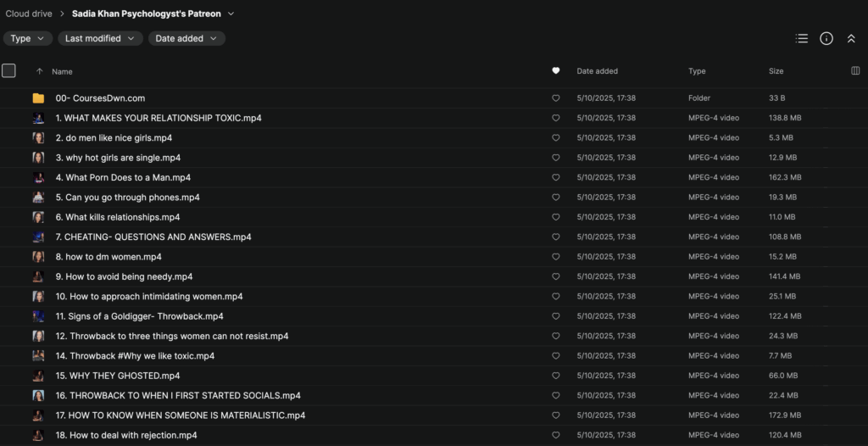Open the info panel icon

pyautogui.click(x=826, y=38)
